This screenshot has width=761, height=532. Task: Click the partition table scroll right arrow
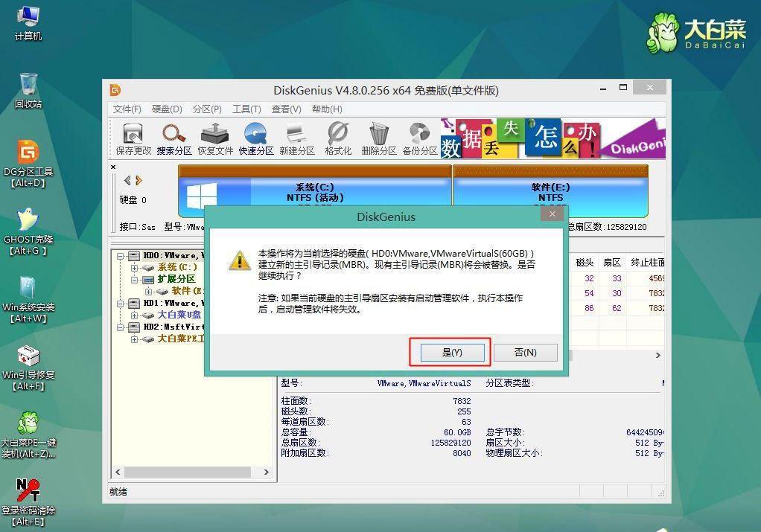658,355
